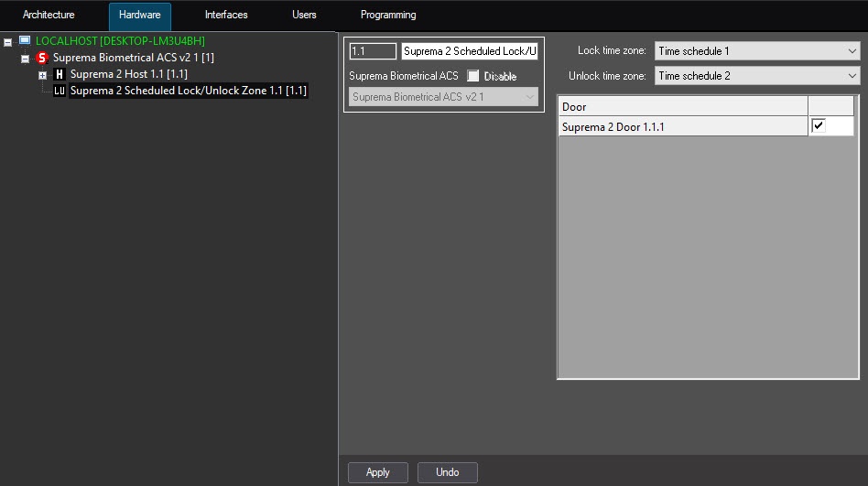Viewport: 868px width, 486px height.
Task: Open the Unlock time zone dropdown
Action: (756, 76)
